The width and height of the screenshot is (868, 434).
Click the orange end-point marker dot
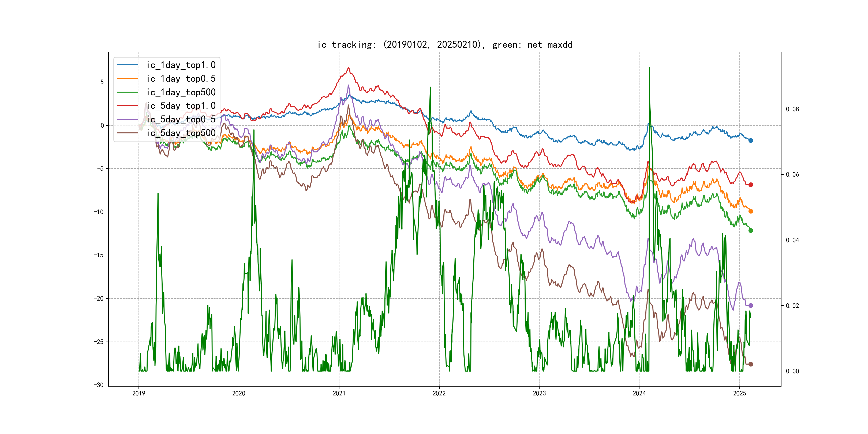coord(751,211)
